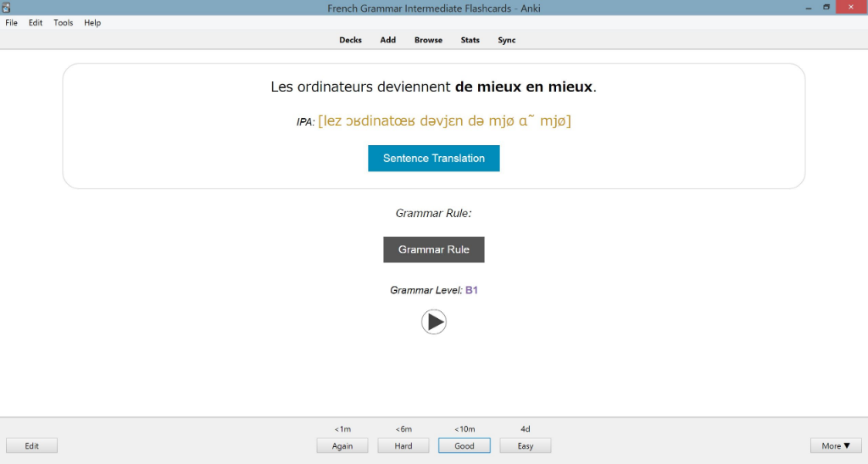
Task: Rate the card as Again
Action: point(342,445)
